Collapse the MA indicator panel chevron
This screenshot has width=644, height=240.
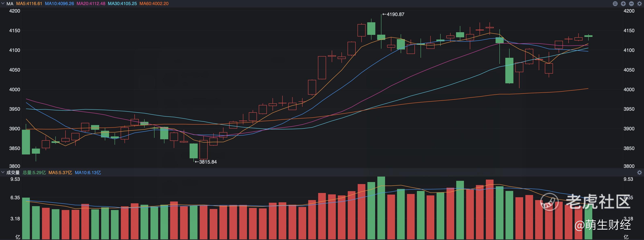click(x=3, y=3)
